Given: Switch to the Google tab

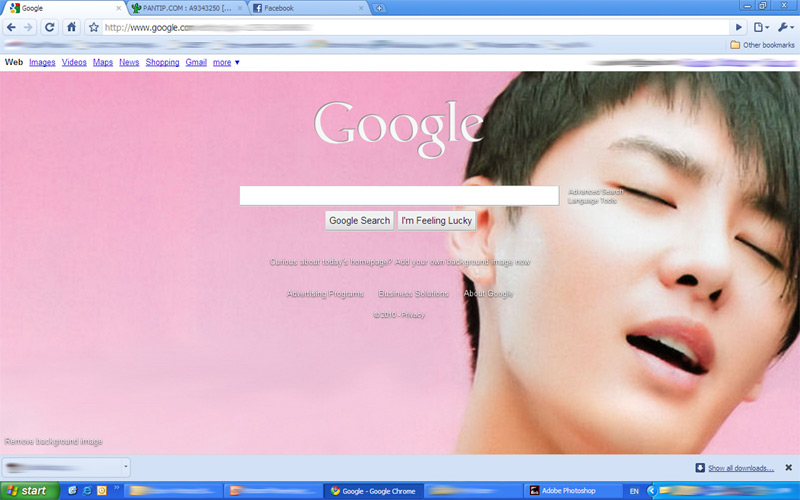Looking at the screenshot, I should click(x=63, y=8).
